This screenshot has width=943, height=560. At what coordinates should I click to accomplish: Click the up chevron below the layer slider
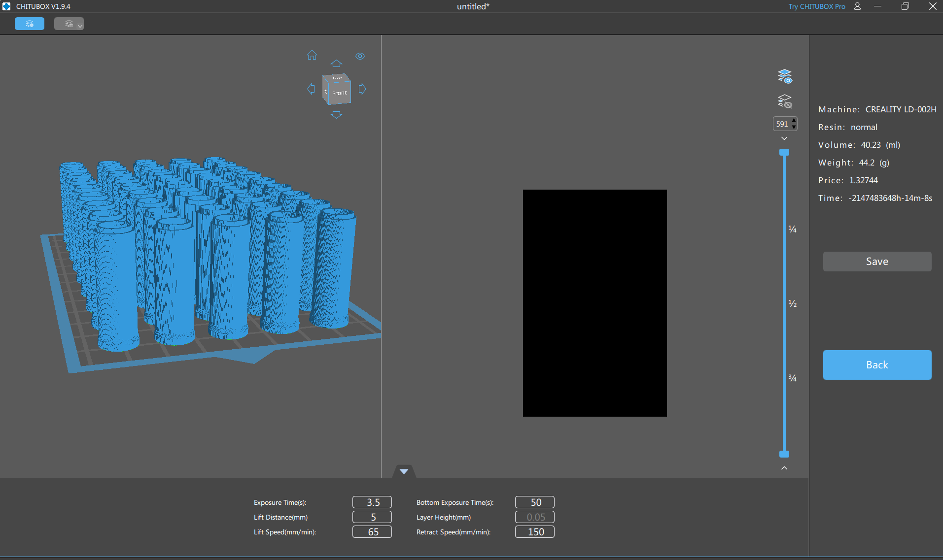[x=784, y=468]
